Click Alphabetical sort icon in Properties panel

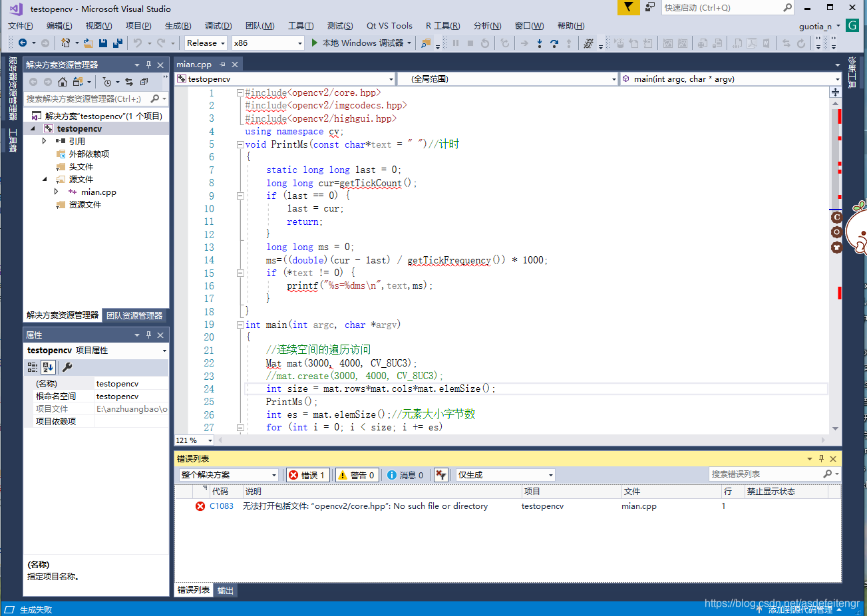48,367
